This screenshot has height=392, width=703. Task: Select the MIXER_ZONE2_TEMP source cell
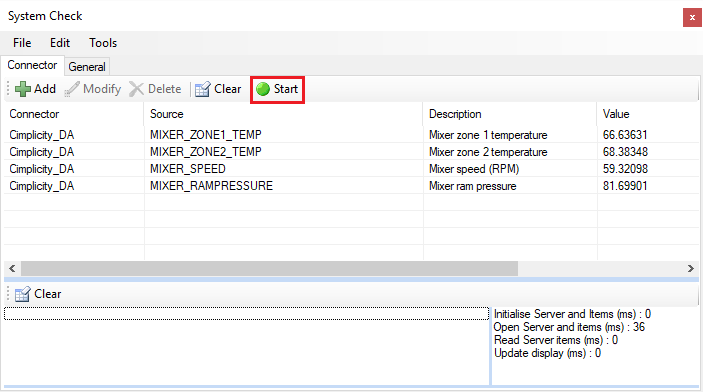pos(206,152)
